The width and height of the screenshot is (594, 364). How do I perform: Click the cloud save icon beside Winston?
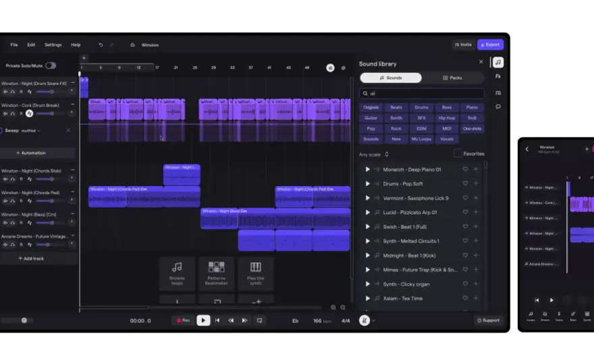132,44
